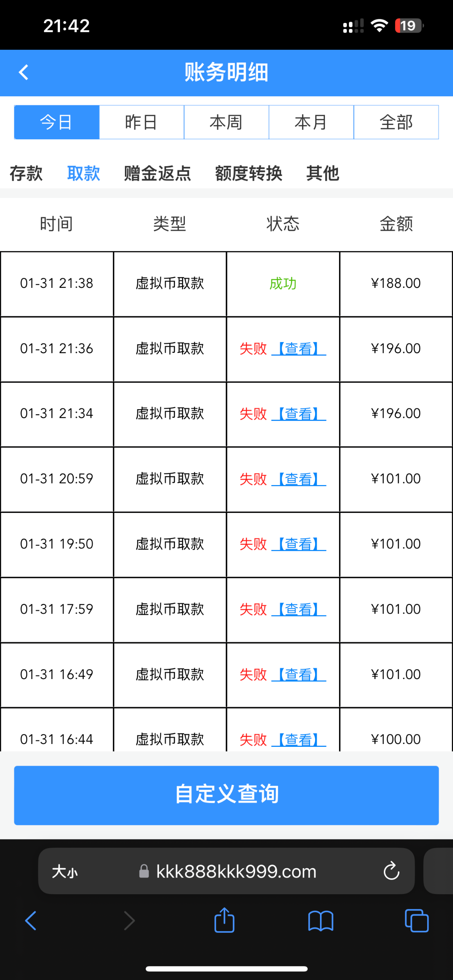Image resolution: width=453 pixels, height=980 pixels.
Task: Show 全部 date range records
Action: [396, 122]
